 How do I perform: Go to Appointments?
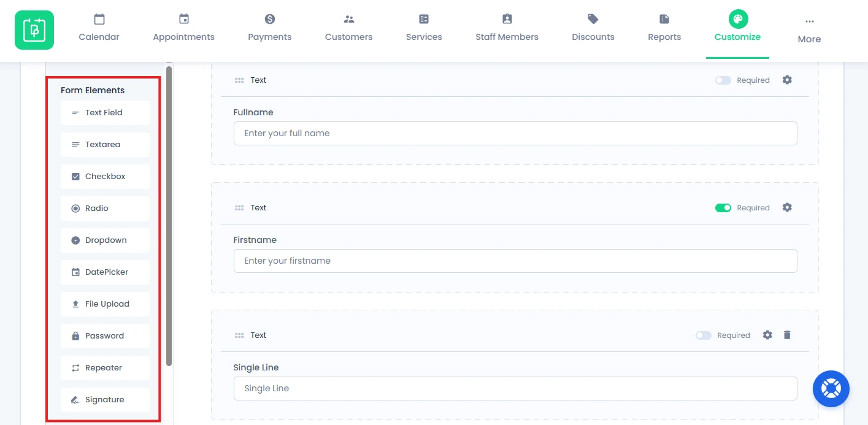pyautogui.click(x=183, y=28)
